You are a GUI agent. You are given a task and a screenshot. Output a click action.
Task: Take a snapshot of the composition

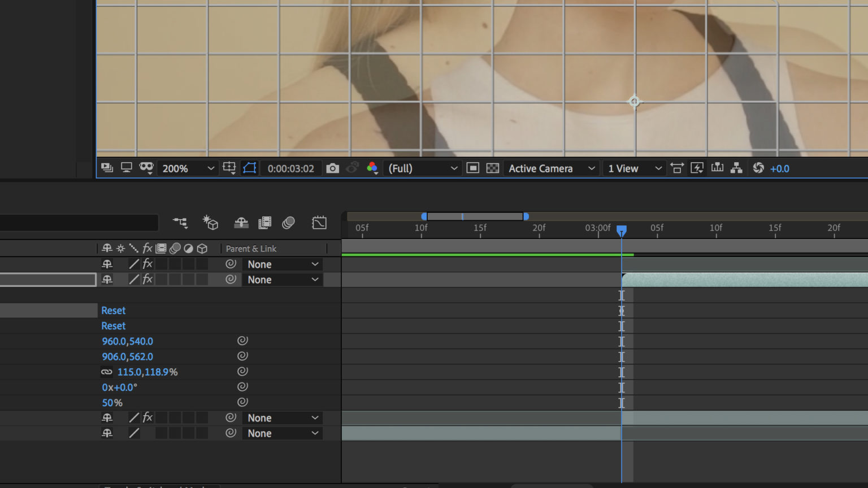pos(332,168)
